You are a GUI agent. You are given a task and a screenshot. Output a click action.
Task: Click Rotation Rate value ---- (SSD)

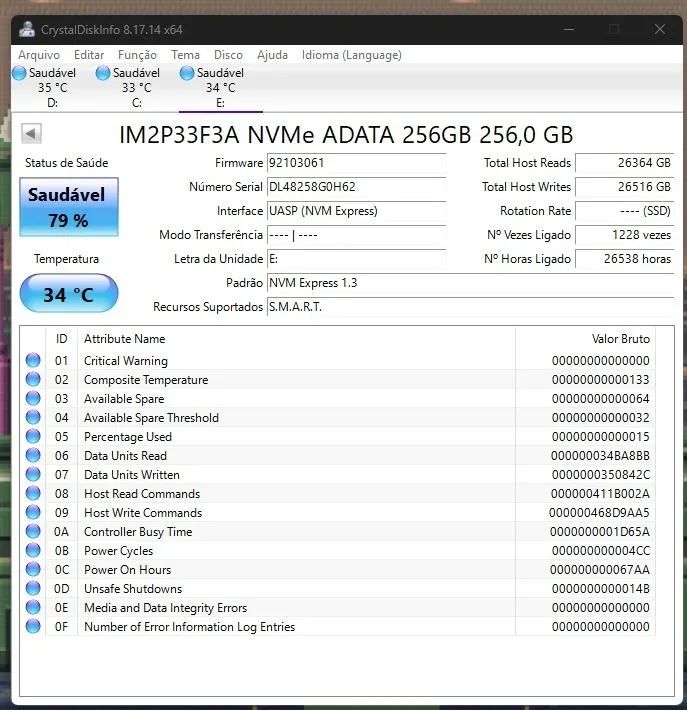[x=625, y=211]
